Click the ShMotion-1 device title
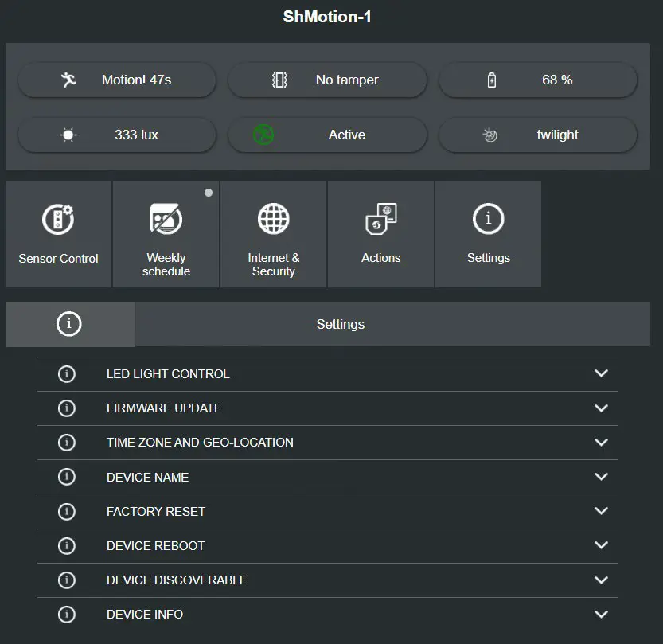This screenshot has height=644, width=663. tap(327, 16)
